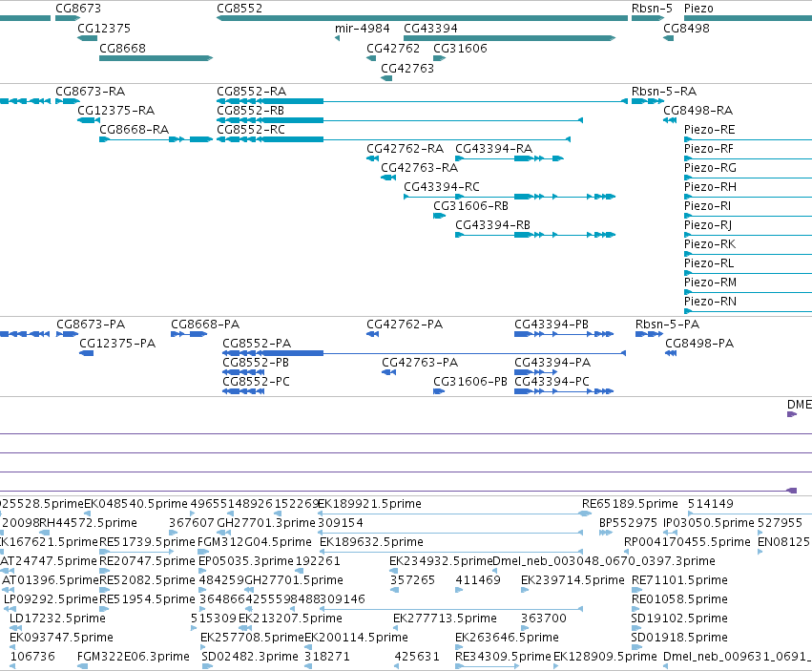
Task: Select transcript Piezo-RK
Action: coord(710,244)
